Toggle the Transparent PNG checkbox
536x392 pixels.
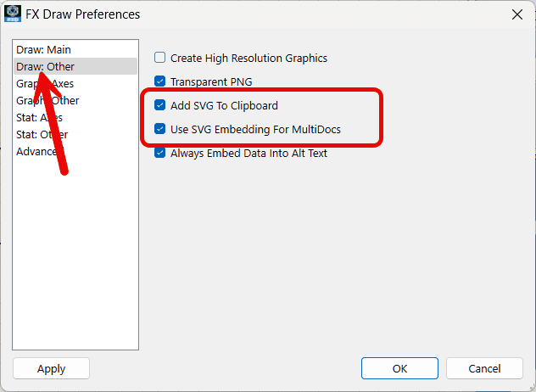(x=159, y=81)
